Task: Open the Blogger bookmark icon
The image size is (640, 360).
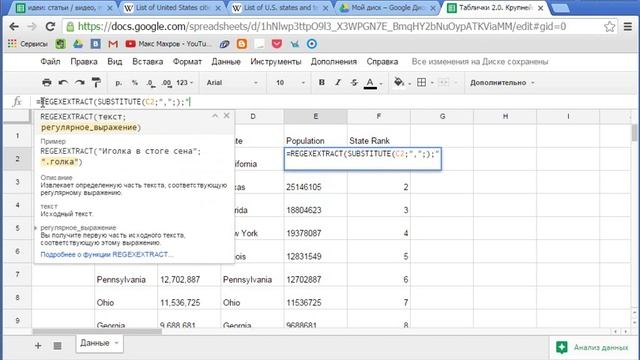Action: point(242,44)
